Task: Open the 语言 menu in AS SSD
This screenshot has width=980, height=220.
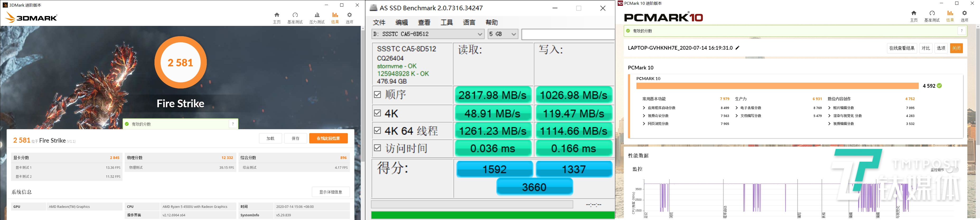Action: tap(469, 22)
